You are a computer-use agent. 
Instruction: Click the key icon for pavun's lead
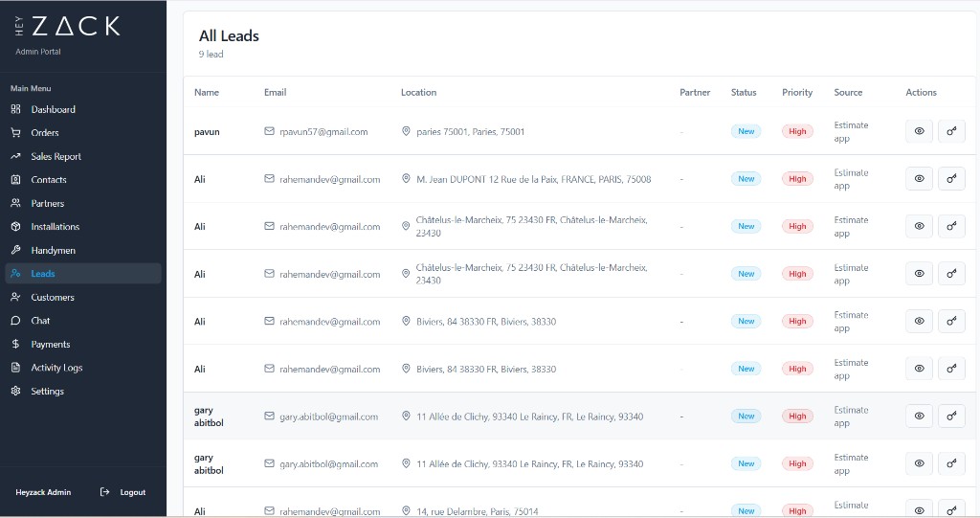click(951, 131)
